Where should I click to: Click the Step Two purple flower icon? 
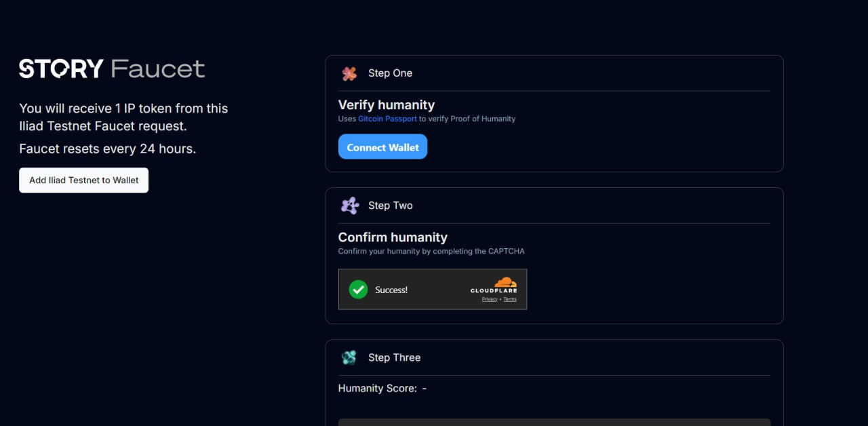(349, 206)
